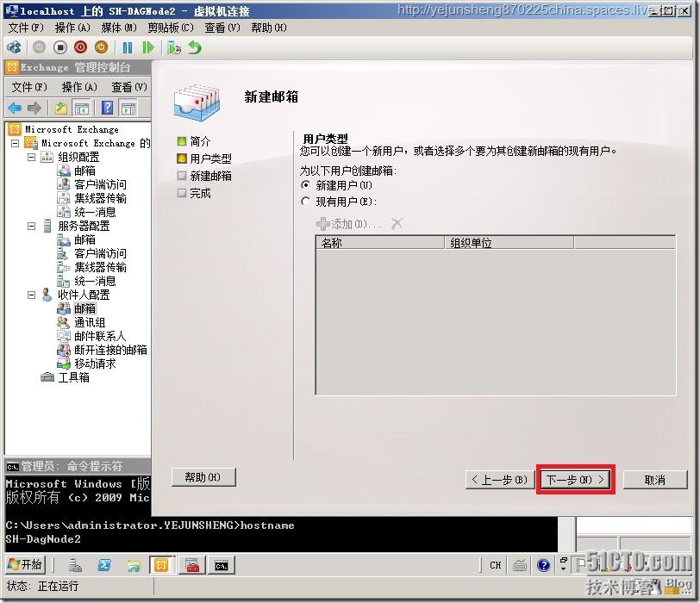Open Exchange console 查看(V) menu

click(129, 87)
